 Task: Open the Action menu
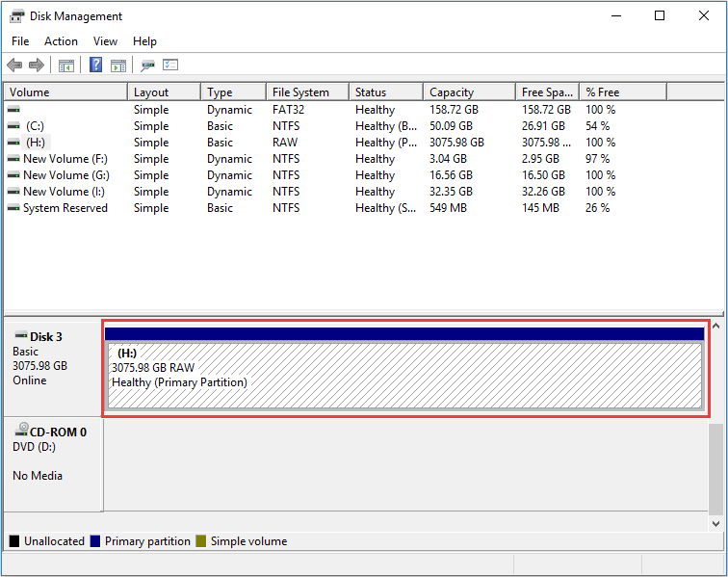[61, 41]
